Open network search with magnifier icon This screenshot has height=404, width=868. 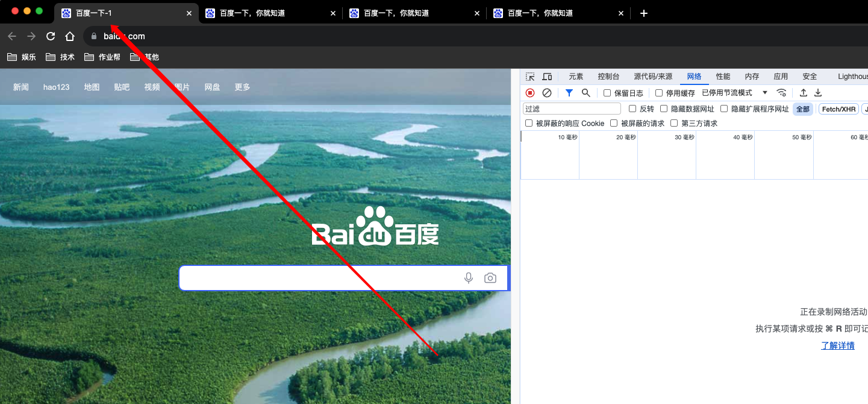(x=585, y=93)
